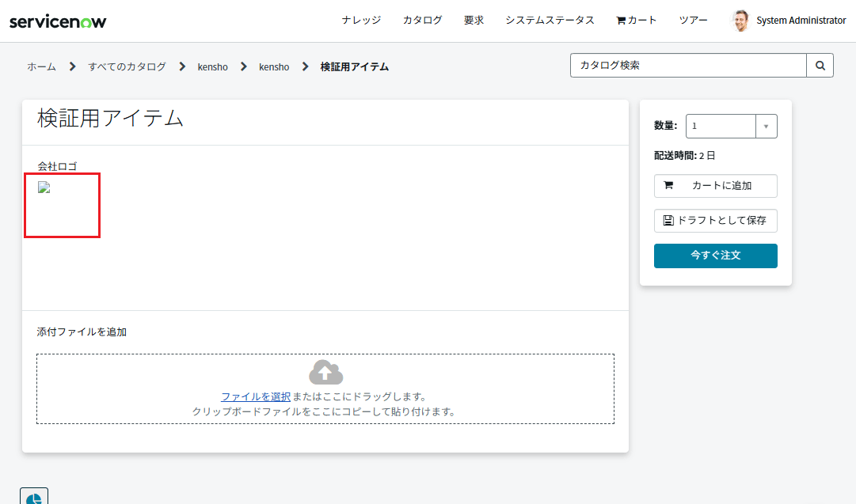
Task: Go to ホーム in the breadcrumb
Action: (x=41, y=67)
